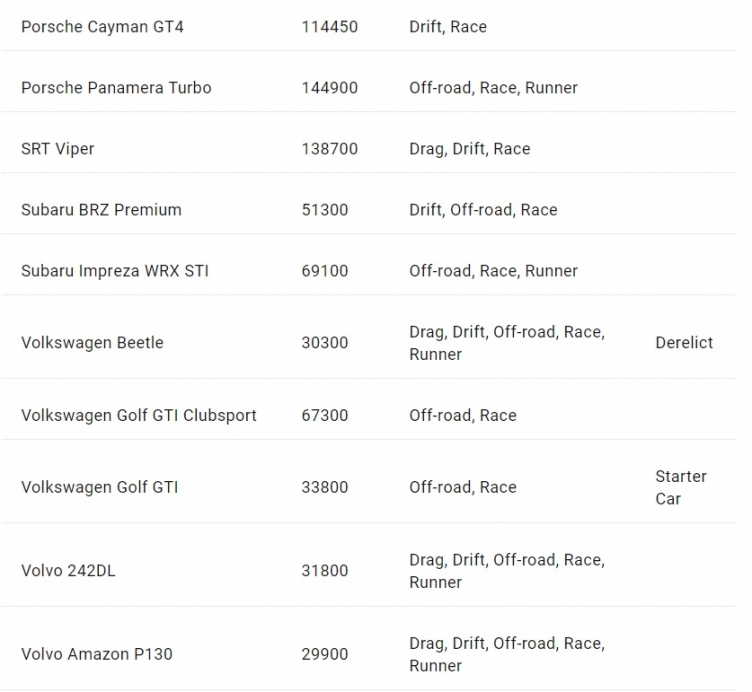Click Drift, Off-road, Race types for Subaru BRZ
The image size is (752, 692).
point(483,210)
